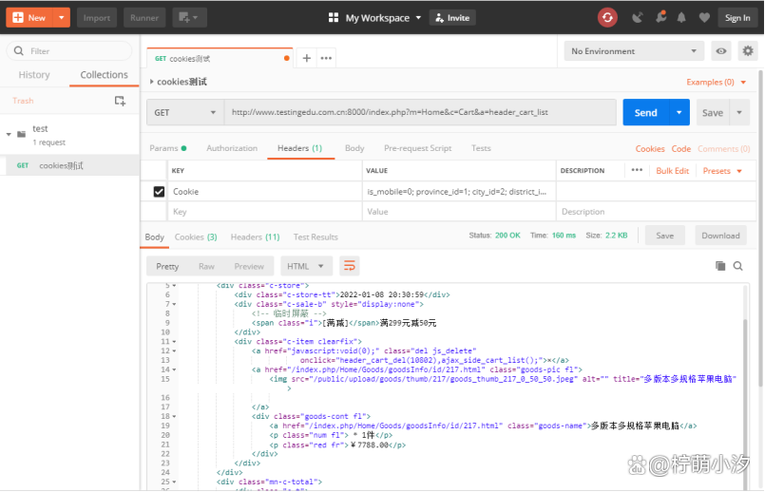765x492 pixels.
Task: Open the History sidebar tab
Action: coord(34,75)
